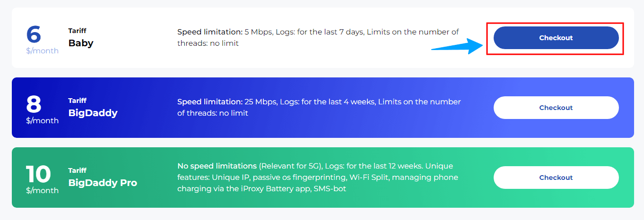Click the $/month label under price 6
Screen dimensions: 644x220
coord(43,51)
